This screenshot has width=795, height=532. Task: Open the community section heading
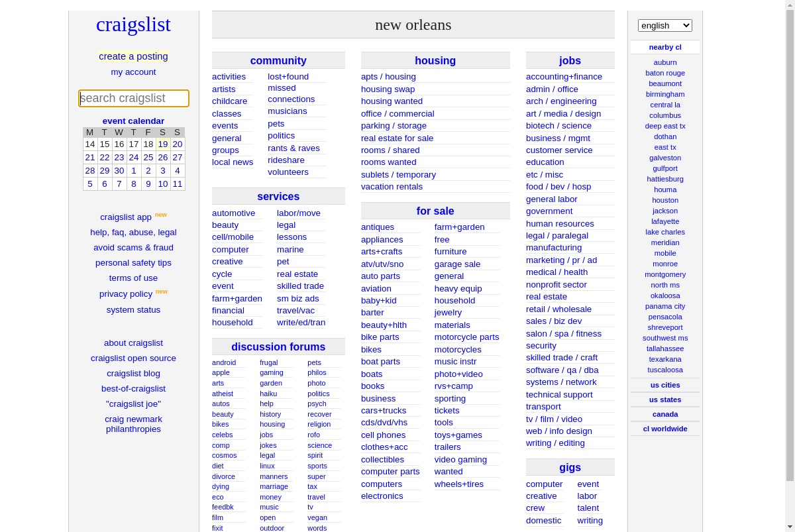(278, 60)
